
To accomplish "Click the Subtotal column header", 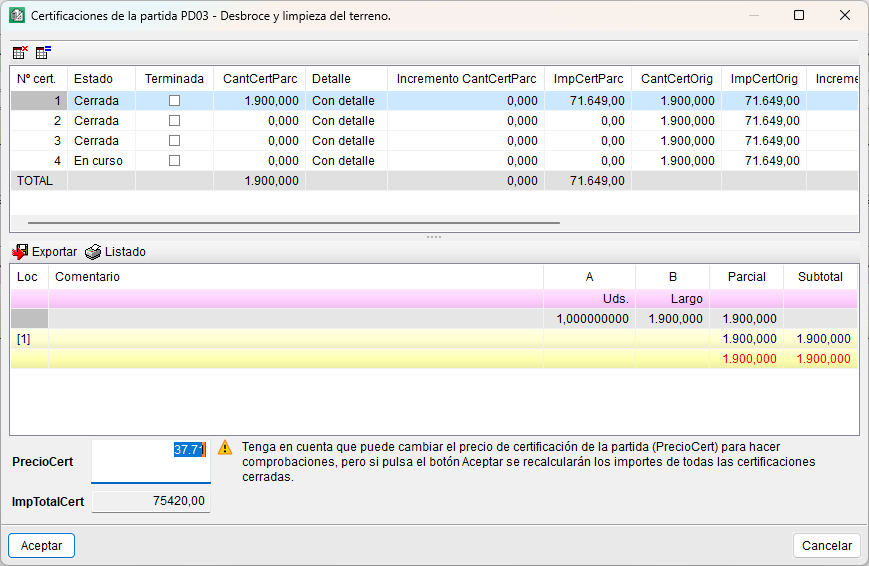I will tap(820, 277).
